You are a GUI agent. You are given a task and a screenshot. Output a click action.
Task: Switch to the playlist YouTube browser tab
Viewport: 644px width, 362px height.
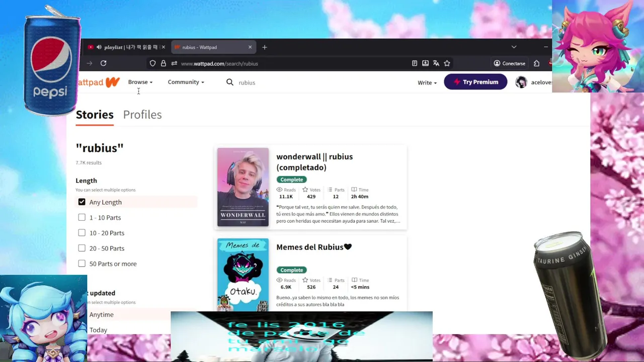pyautogui.click(x=126, y=47)
